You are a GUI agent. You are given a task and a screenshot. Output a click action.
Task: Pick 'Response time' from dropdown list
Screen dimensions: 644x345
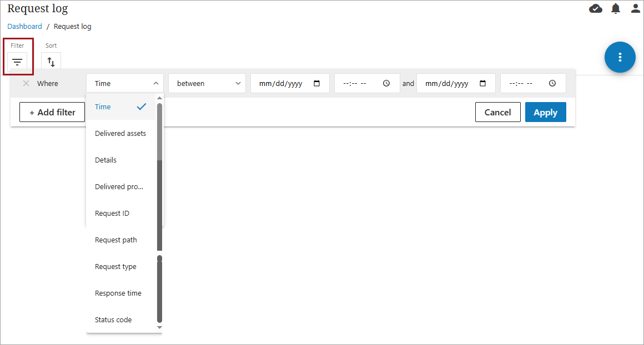point(118,293)
